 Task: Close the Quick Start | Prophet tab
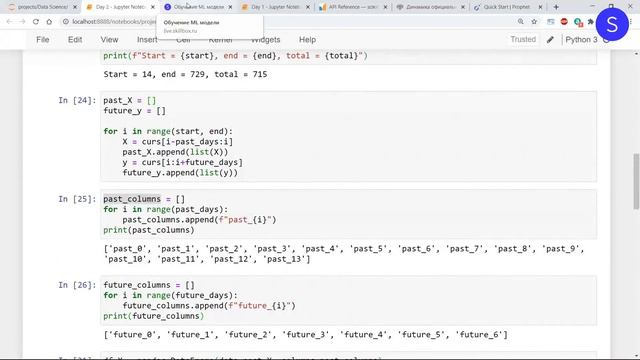[540, 7]
